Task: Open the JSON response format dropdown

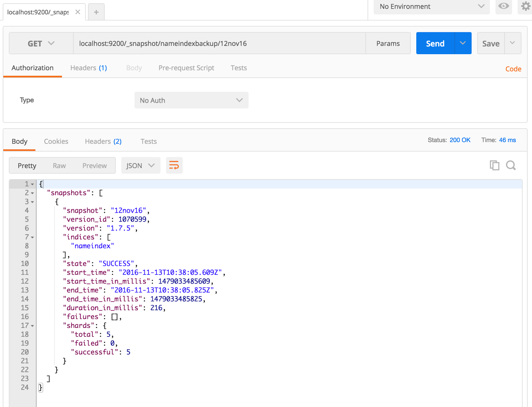Action: (140, 165)
